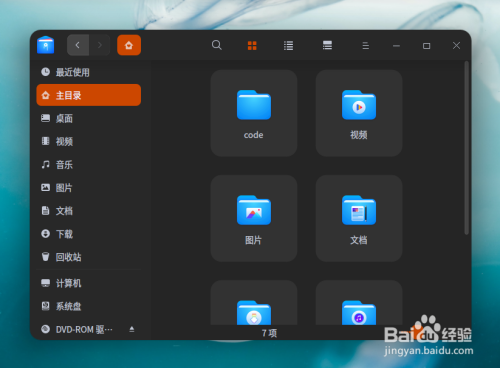Viewport: 500px width, 368px height.
Task: Click the 7 项 status text
Action: pyautogui.click(x=269, y=333)
